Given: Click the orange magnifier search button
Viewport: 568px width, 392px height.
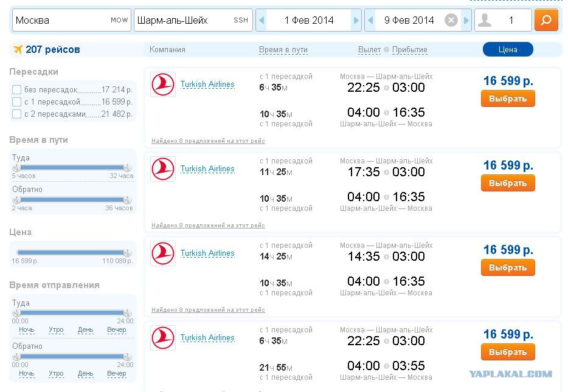Looking at the screenshot, I should point(546,20).
